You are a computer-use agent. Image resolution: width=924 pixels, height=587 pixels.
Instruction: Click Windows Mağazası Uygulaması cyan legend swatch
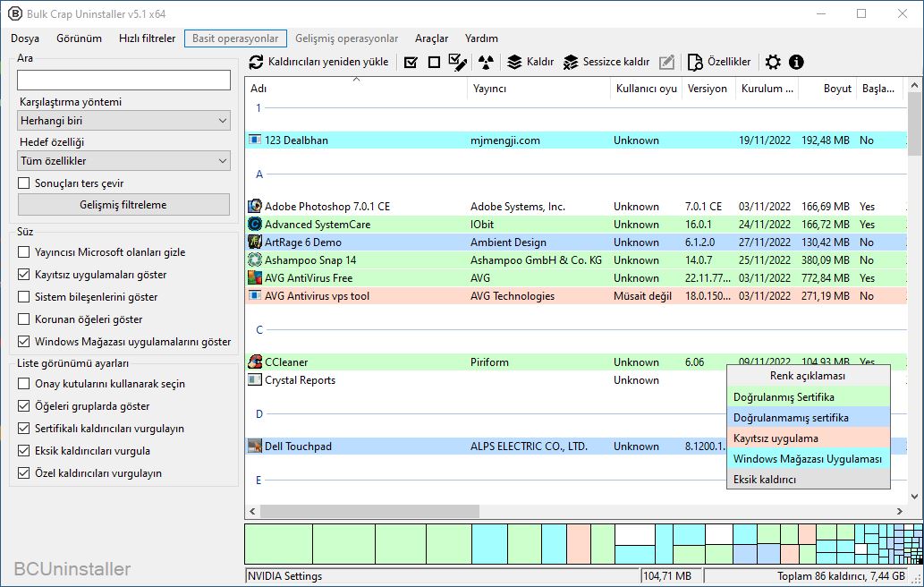pos(808,459)
